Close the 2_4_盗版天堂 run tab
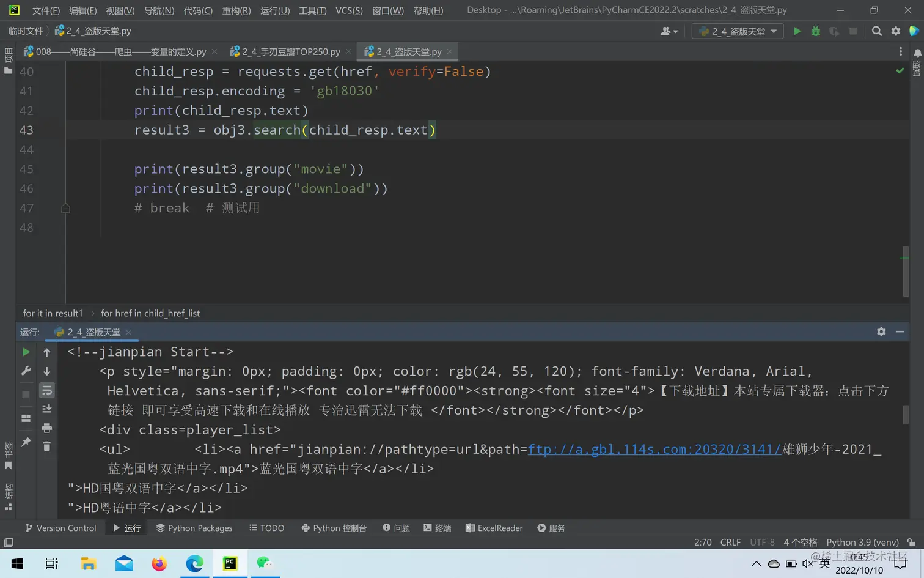Screen dimensions: 924x578 click(x=128, y=332)
